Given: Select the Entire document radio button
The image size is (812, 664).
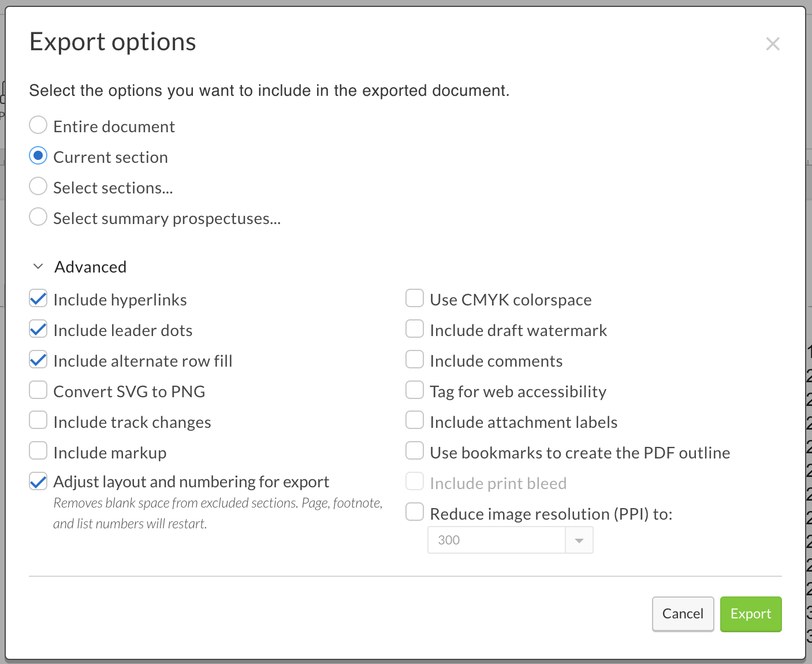Looking at the screenshot, I should pyautogui.click(x=38, y=125).
